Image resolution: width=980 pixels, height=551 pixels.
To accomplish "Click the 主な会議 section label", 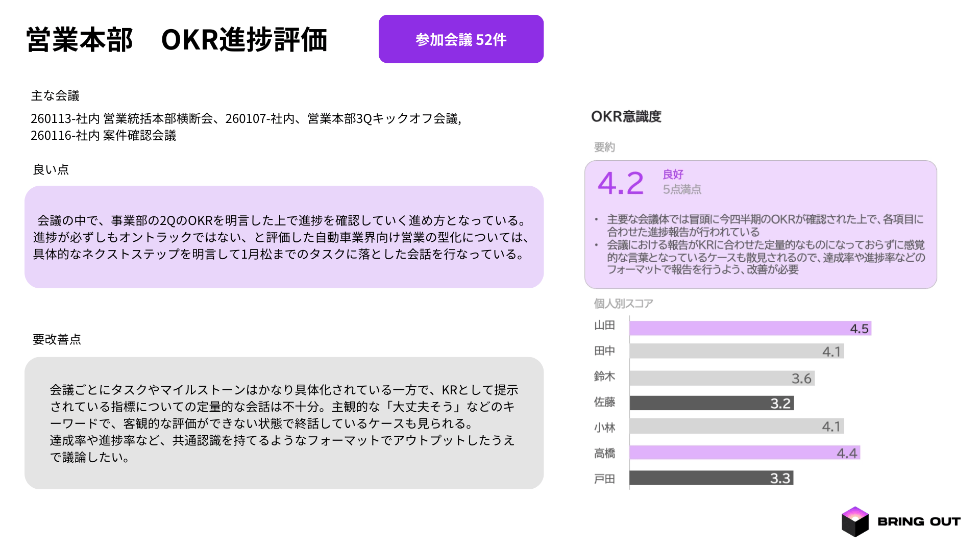I will 55,95.
